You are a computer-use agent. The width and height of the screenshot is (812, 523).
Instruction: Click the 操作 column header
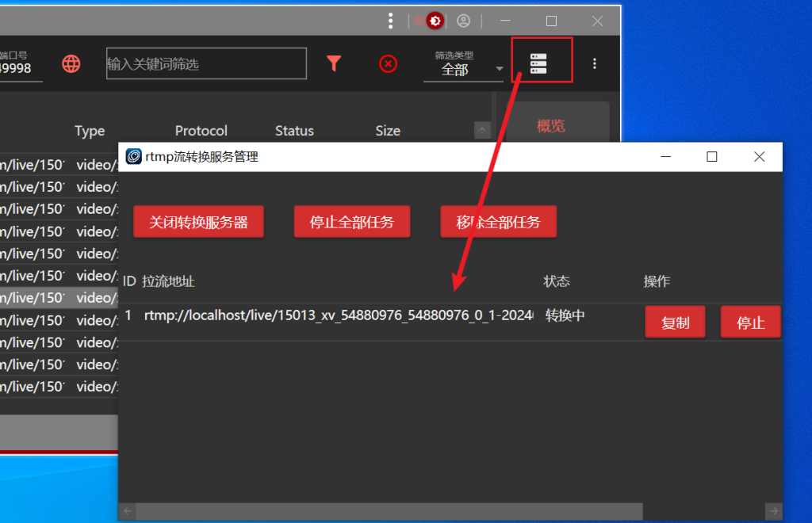657,281
